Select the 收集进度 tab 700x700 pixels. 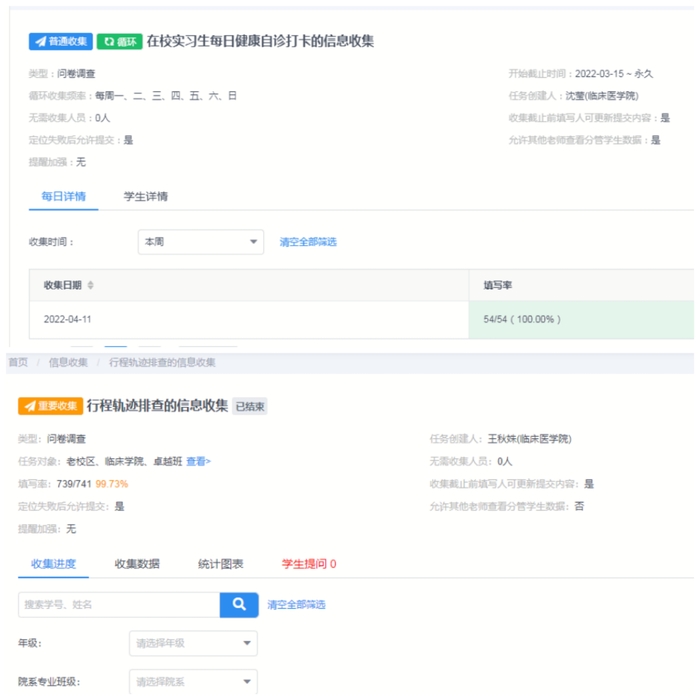(53, 564)
